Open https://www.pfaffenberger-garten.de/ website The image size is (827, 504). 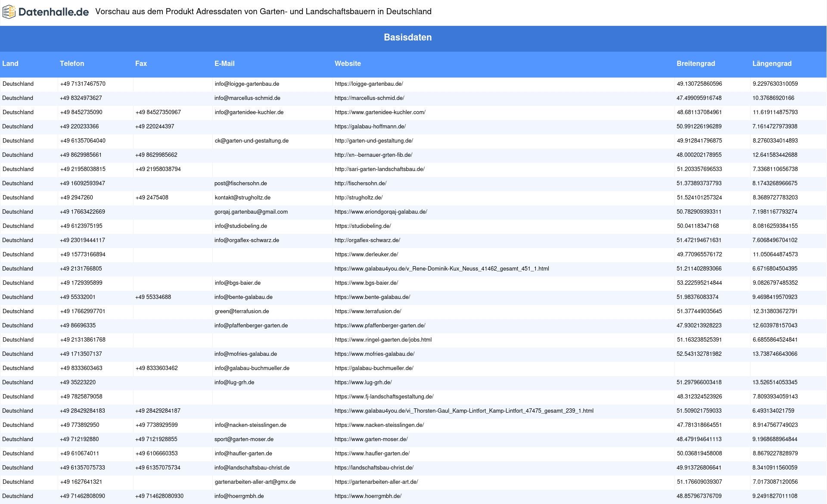[x=380, y=326]
